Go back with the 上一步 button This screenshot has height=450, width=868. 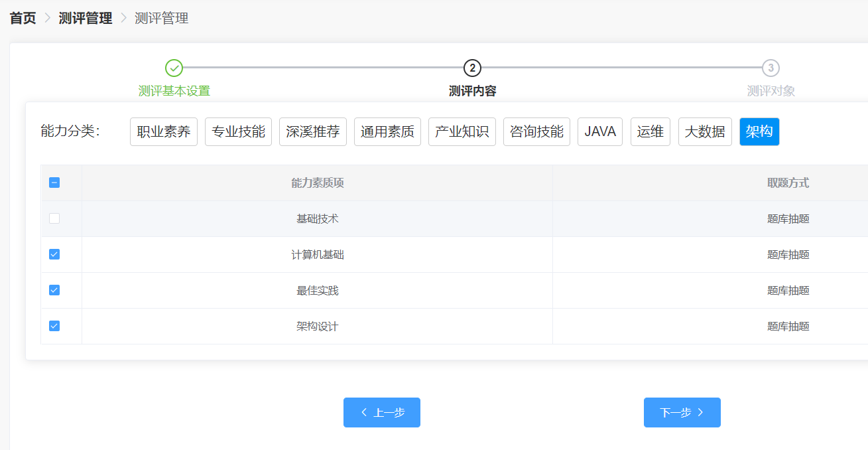tap(382, 413)
